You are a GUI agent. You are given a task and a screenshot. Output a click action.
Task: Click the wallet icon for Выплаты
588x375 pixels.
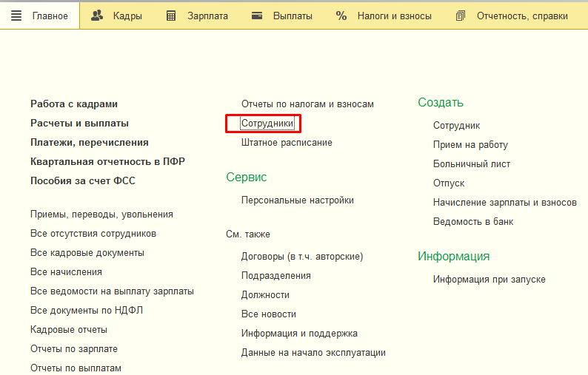(x=257, y=16)
